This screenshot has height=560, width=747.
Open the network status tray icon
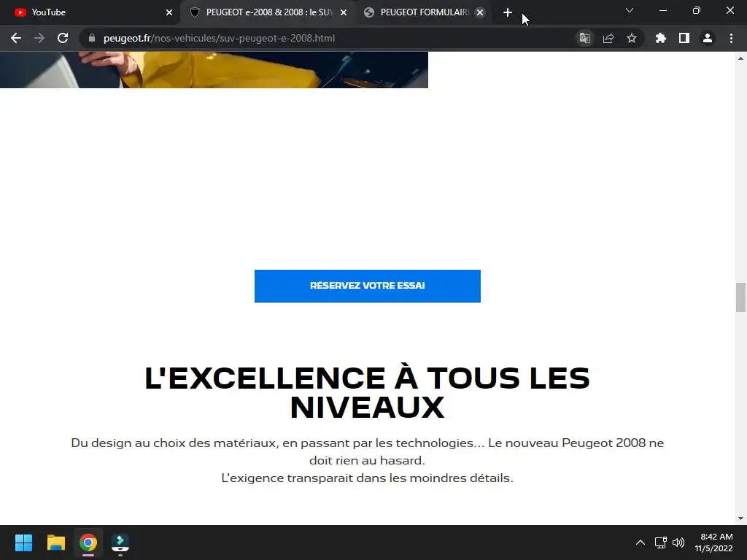tap(660, 542)
